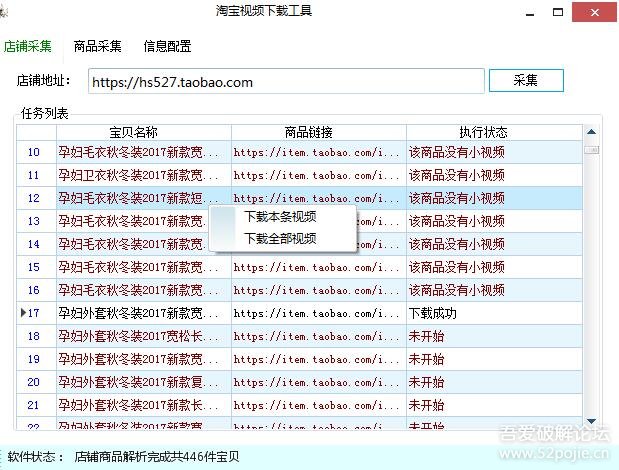Click product name in row 12
The image size is (619, 470).
[x=144, y=198]
